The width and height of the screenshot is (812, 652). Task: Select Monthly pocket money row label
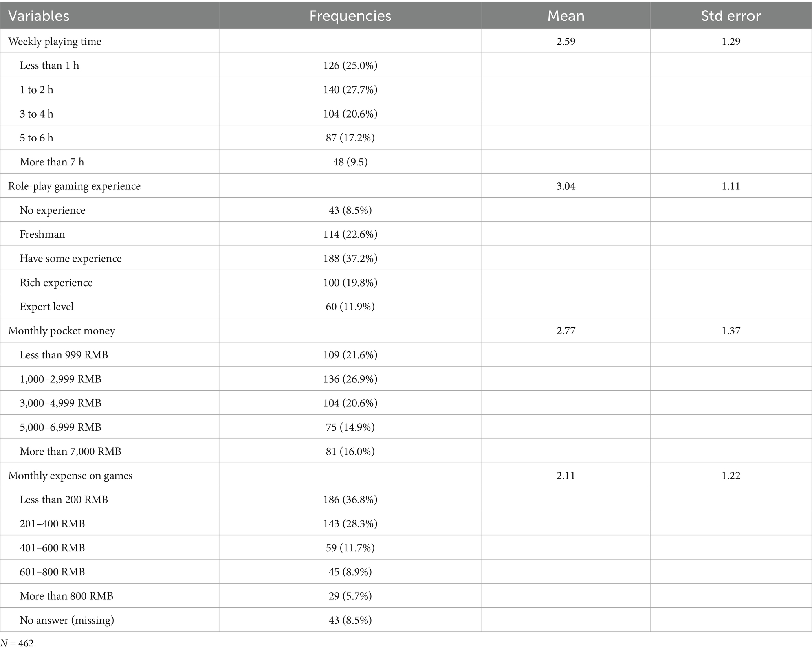pos(62,331)
